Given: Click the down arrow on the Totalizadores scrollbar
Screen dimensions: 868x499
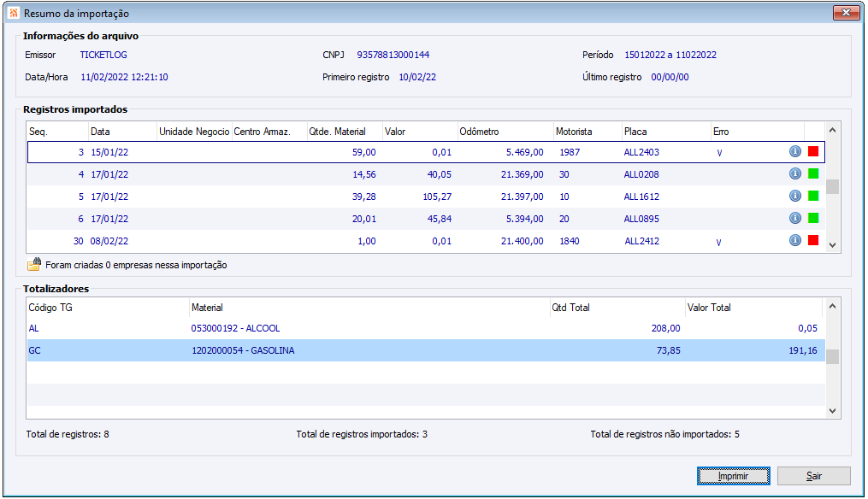Looking at the screenshot, I should 831,410.
